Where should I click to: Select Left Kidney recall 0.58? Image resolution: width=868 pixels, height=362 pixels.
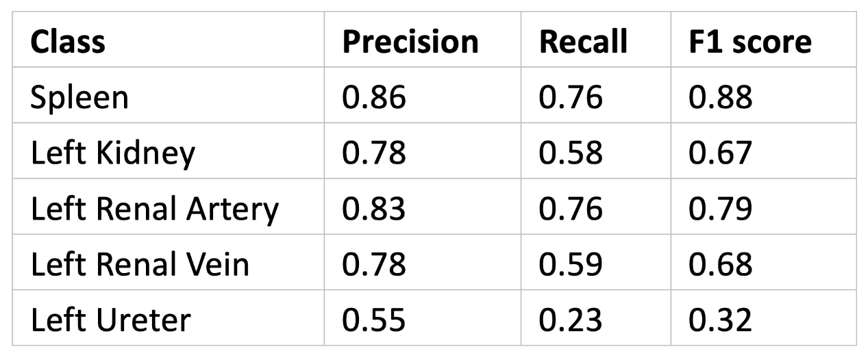pos(571,153)
